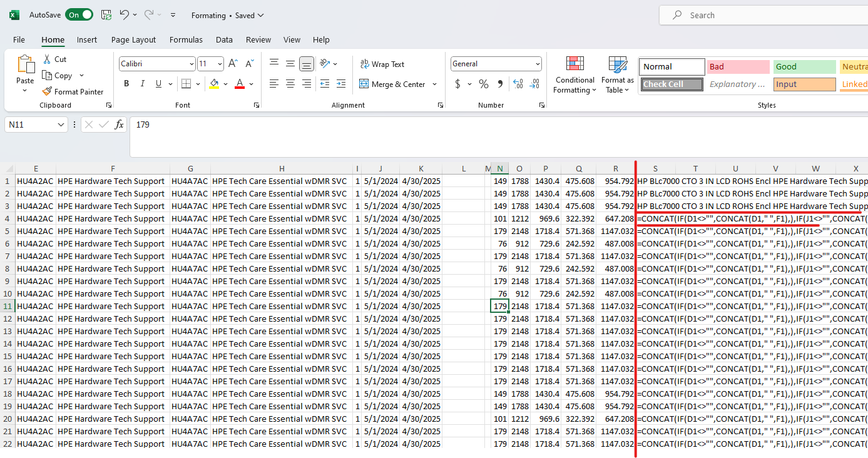Open the Font Color swatch
The height and width of the screenshot is (458, 868).
(238, 83)
